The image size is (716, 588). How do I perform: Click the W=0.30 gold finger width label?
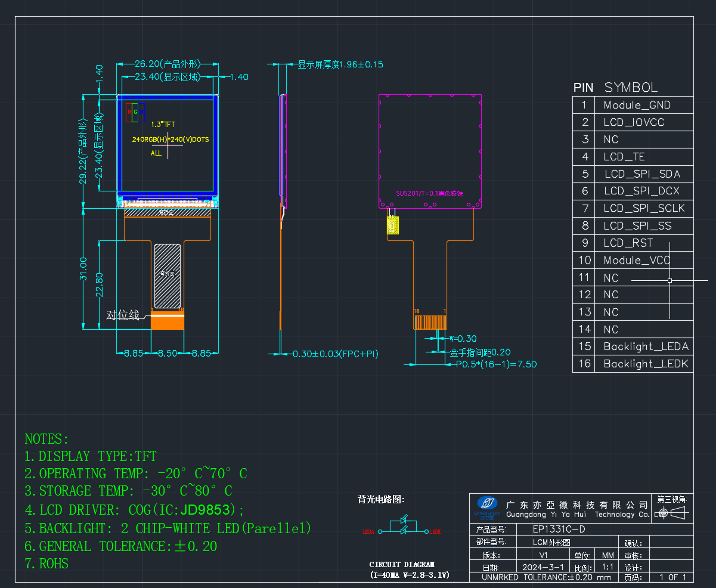[463, 339]
